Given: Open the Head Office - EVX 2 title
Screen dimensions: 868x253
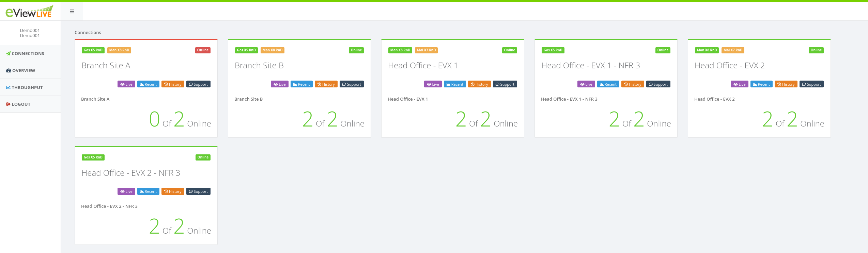Looking at the screenshot, I should tap(730, 66).
